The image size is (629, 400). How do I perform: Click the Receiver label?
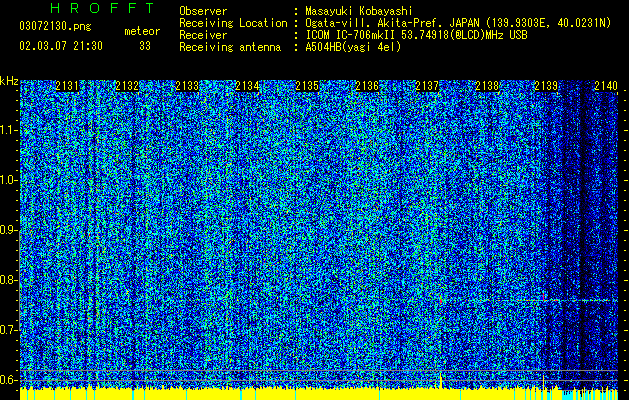[203, 35]
